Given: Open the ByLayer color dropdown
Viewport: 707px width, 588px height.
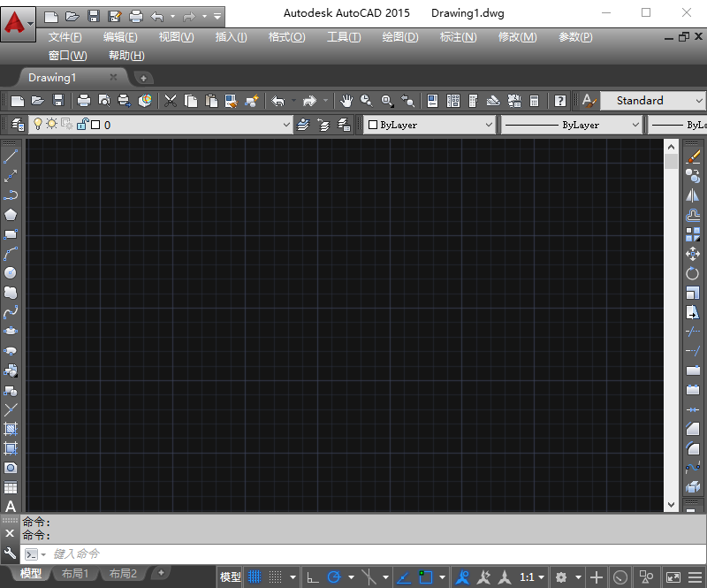Looking at the screenshot, I should point(489,126).
